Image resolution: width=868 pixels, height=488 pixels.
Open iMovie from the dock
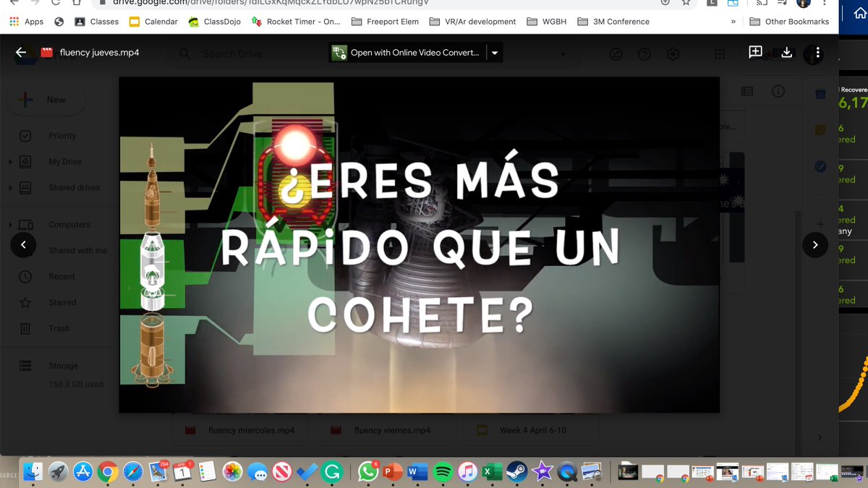542,472
